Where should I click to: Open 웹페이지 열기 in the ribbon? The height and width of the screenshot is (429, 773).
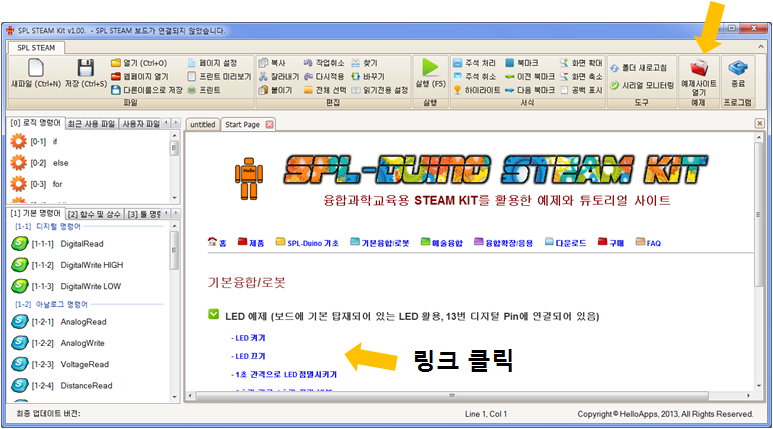[x=140, y=76]
